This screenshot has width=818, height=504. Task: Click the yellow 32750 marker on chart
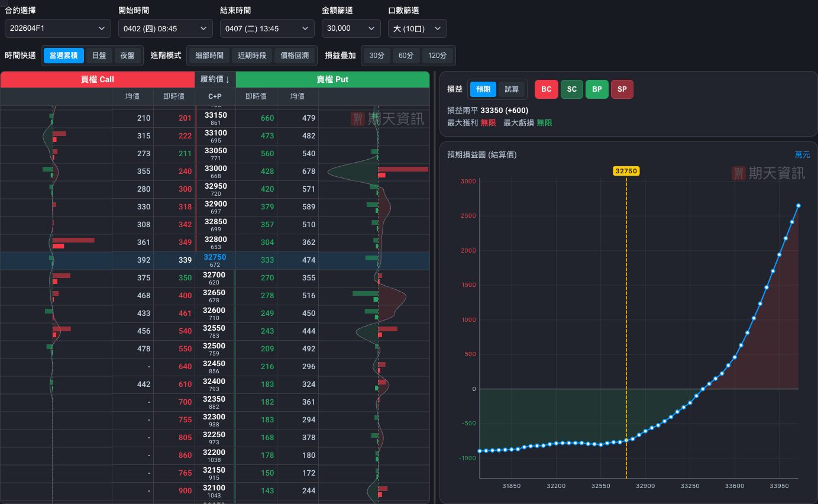coord(626,171)
